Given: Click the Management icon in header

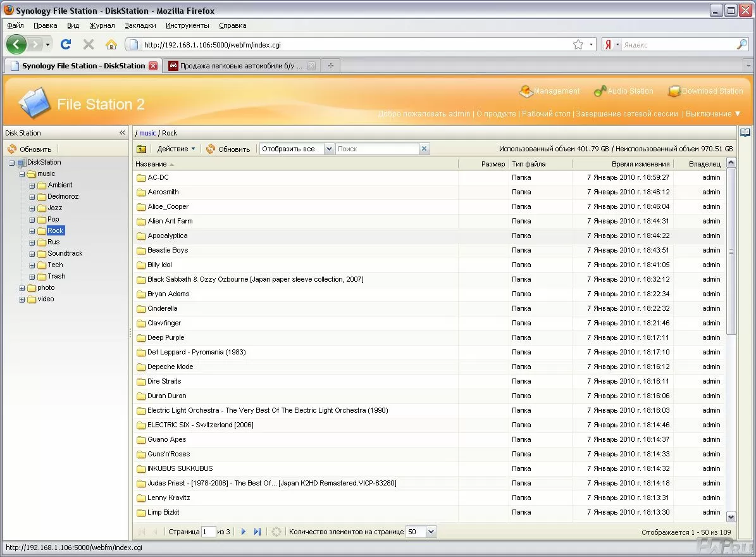Looking at the screenshot, I should point(526,92).
